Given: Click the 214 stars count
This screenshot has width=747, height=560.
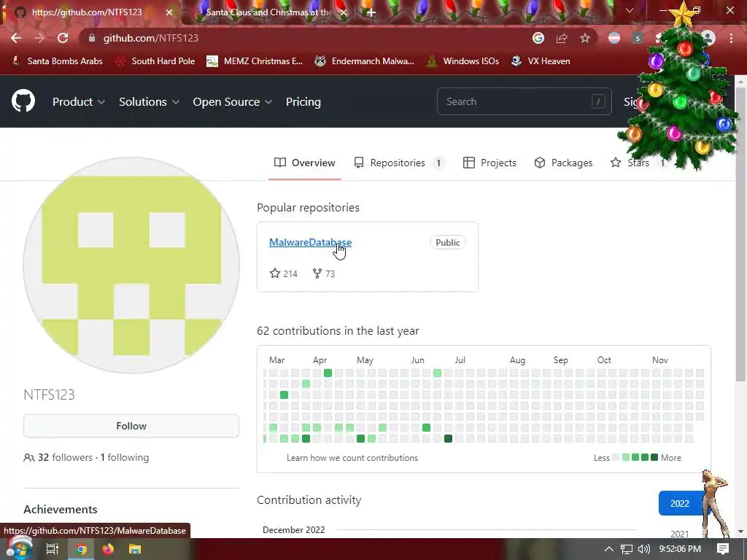Looking at the screenshot, I should 284,273.
